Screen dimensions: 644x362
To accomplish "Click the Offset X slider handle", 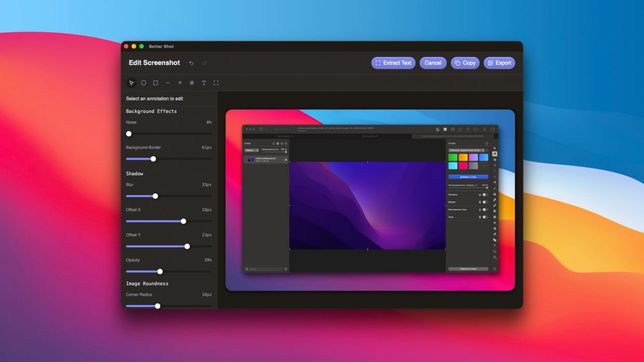I will point(183,221).
